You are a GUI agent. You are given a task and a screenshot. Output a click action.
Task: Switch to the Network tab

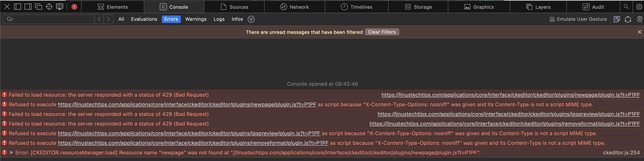coord(295,7)
